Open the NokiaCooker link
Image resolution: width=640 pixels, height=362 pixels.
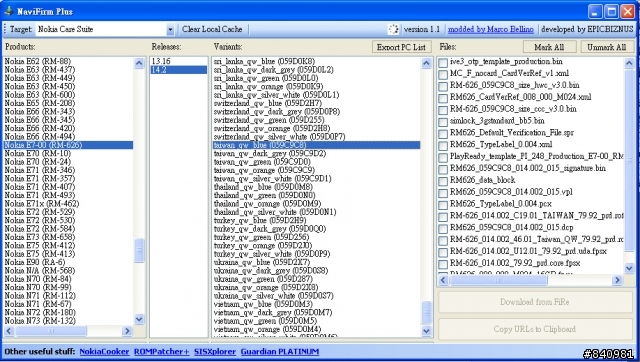[x=104, y=351]
